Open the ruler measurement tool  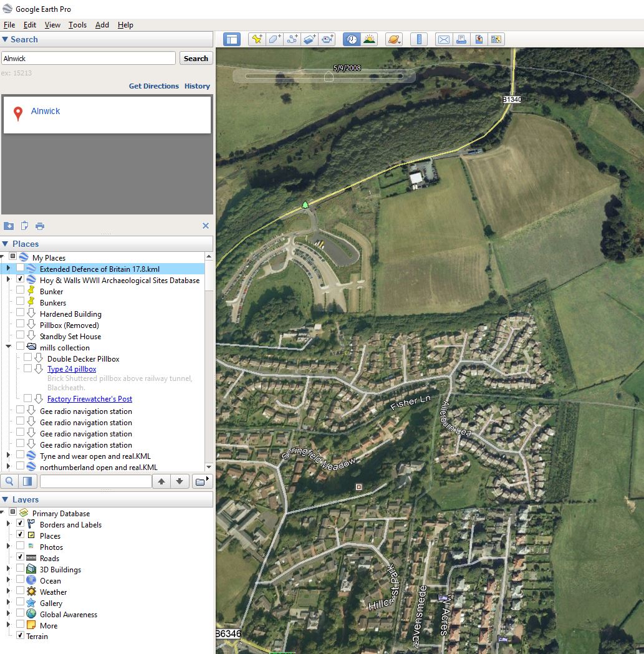point(419,39)
